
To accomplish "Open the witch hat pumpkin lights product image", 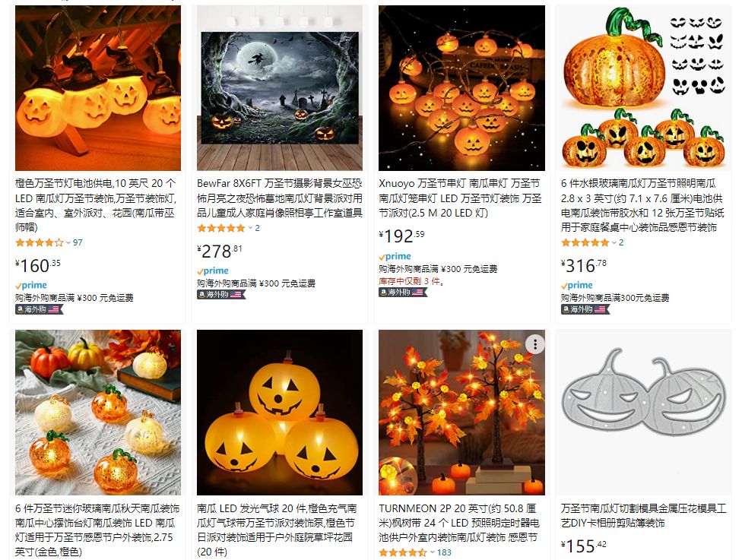I will [98, 88].
